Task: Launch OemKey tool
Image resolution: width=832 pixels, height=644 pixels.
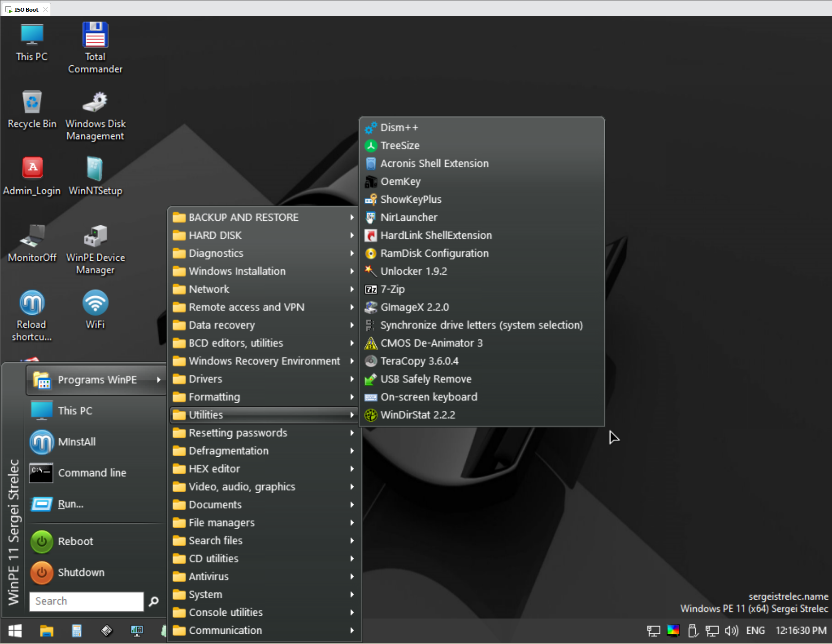Action: click(x=482, y=181)
